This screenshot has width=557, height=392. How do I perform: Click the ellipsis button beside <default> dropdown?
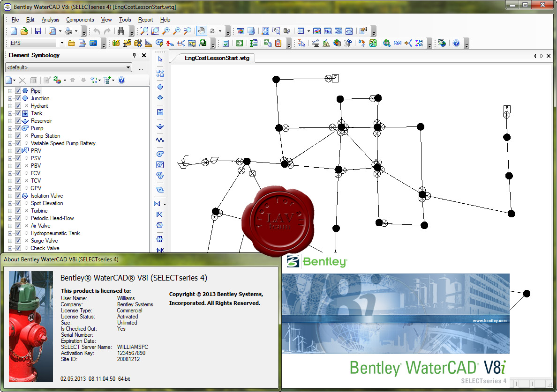coord(141,69)
